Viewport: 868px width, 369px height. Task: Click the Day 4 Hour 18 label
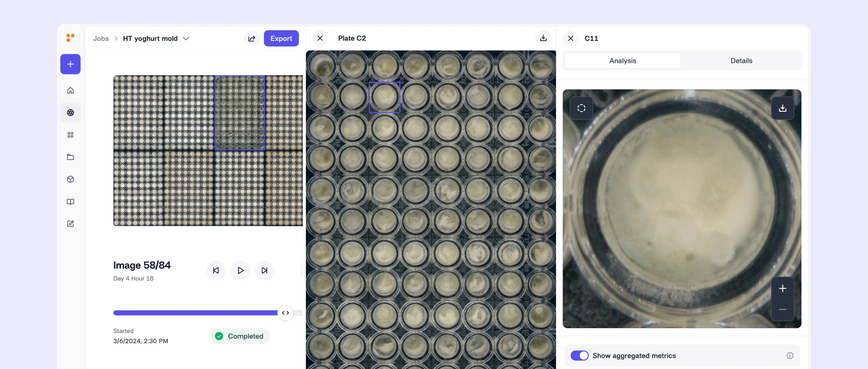(x=133, y=278)
